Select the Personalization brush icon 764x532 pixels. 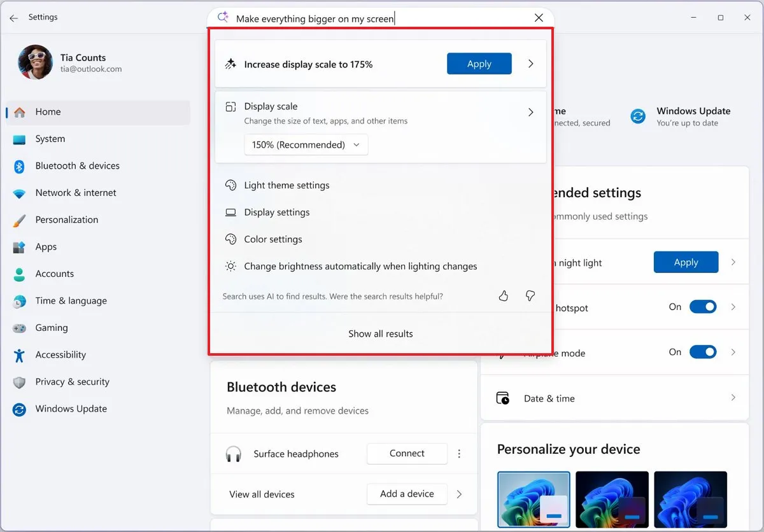(19, 220)
